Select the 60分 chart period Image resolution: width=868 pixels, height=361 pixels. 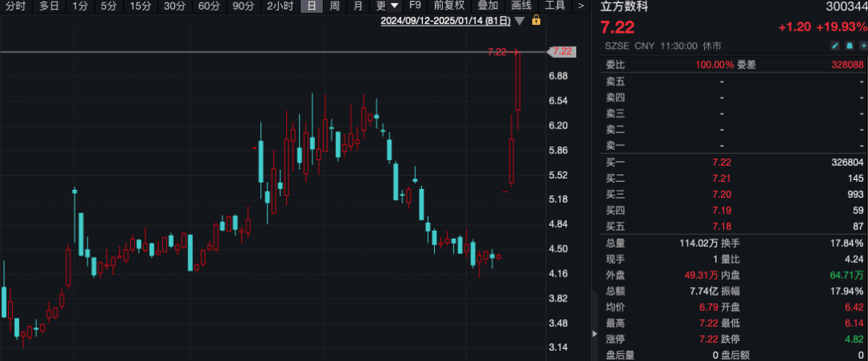[209, 6]
